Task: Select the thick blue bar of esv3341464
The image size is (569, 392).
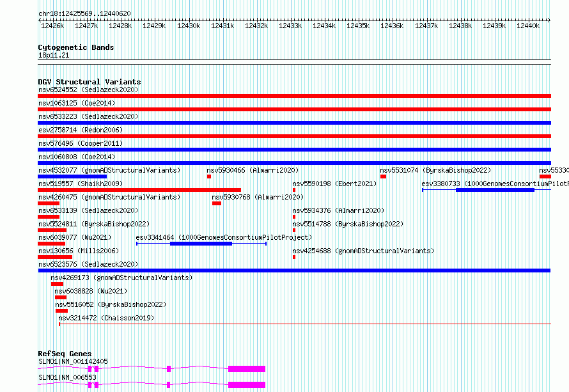Action: [x=201, y=244]
